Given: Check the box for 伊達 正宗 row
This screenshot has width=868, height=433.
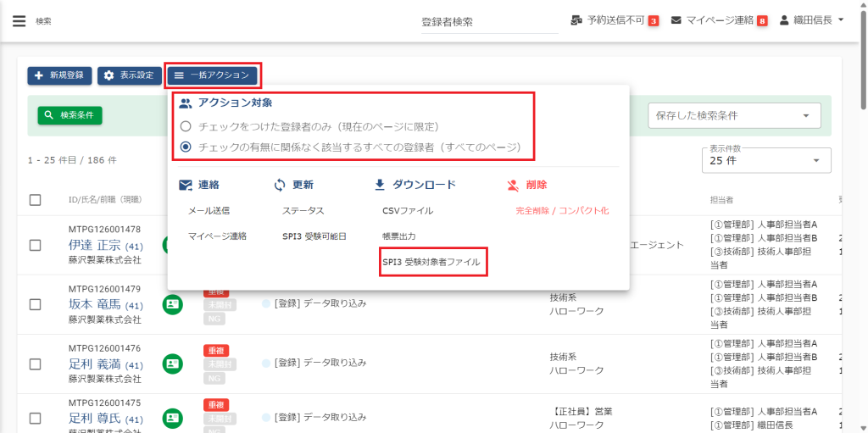Looking at the screenshot, I should [x=36, y=245].
